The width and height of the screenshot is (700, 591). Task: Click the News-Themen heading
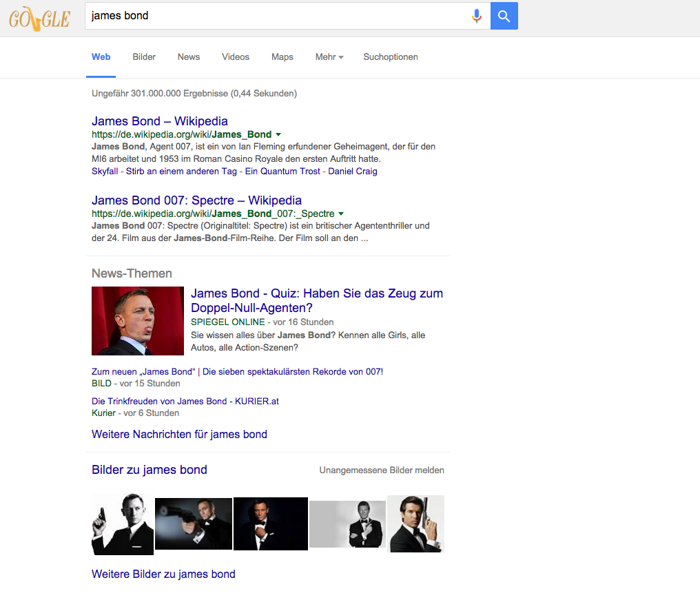click(x=132, y=273)
